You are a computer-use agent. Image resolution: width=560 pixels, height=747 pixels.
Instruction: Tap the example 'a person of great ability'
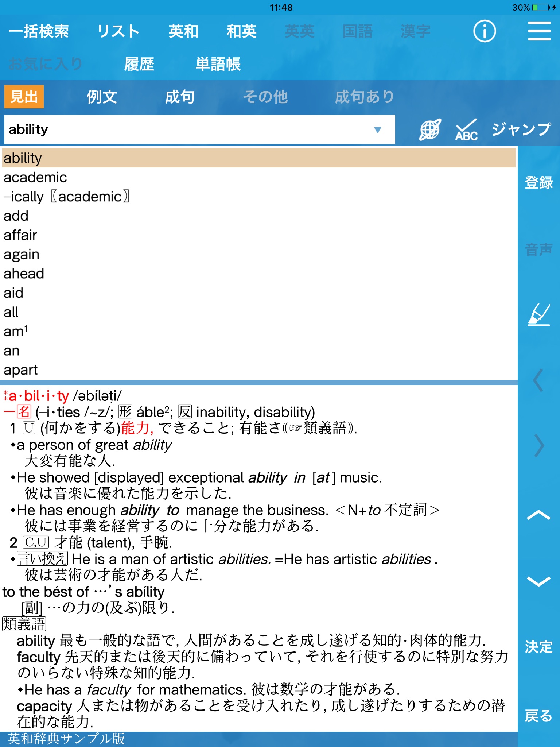(94, 445)
